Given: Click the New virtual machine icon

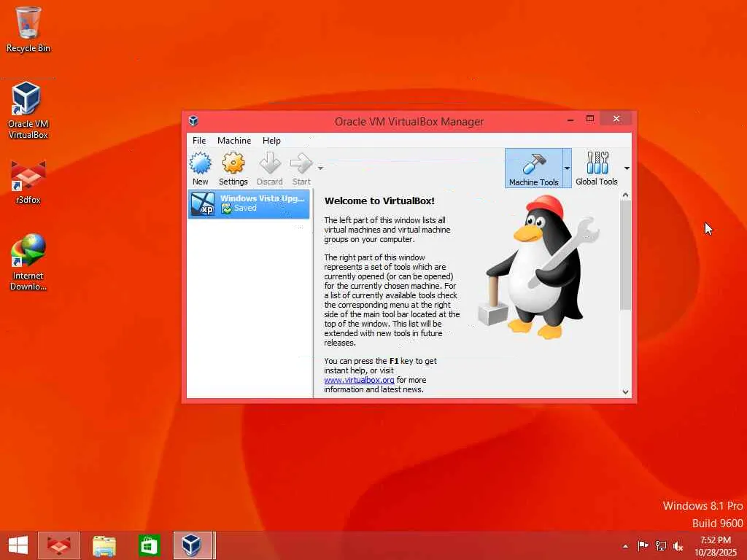Looking at the screenshot, I should tap(200, 163).
